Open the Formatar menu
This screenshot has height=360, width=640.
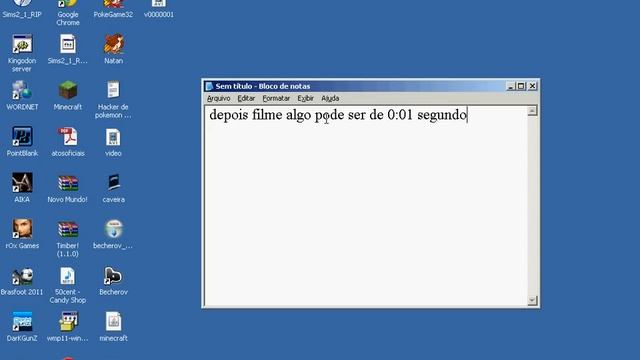[276, 98]
